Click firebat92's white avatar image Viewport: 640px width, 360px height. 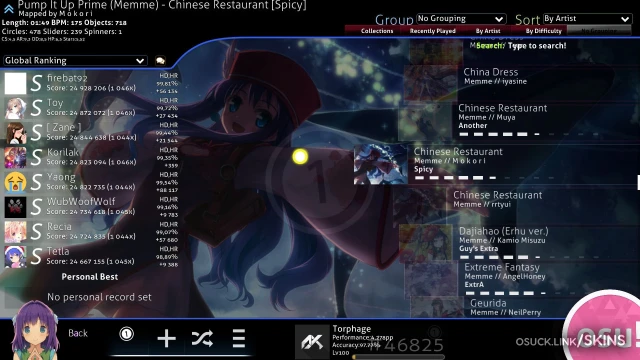coord(16,83)
